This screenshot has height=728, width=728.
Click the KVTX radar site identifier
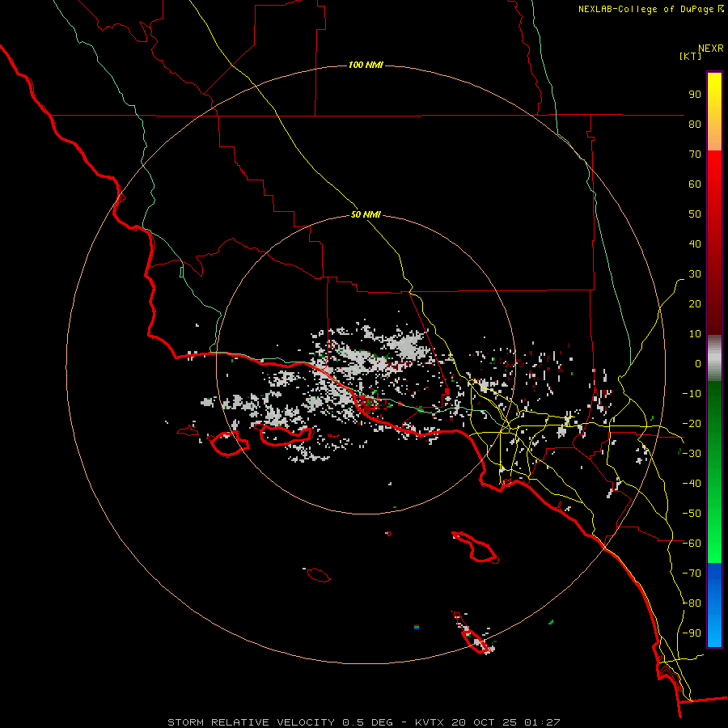click(x=430, y=722)
